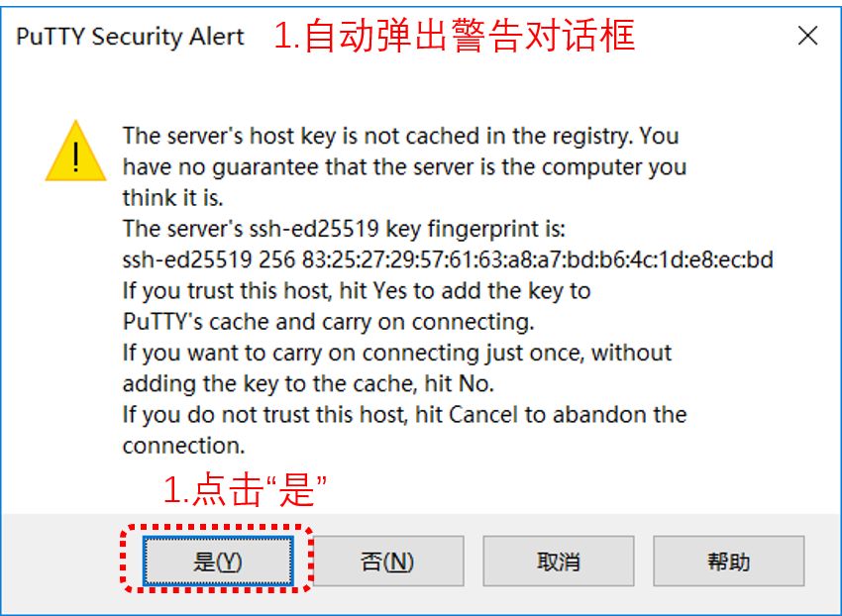Click the final word 'connection.' in message

(183, 446)
